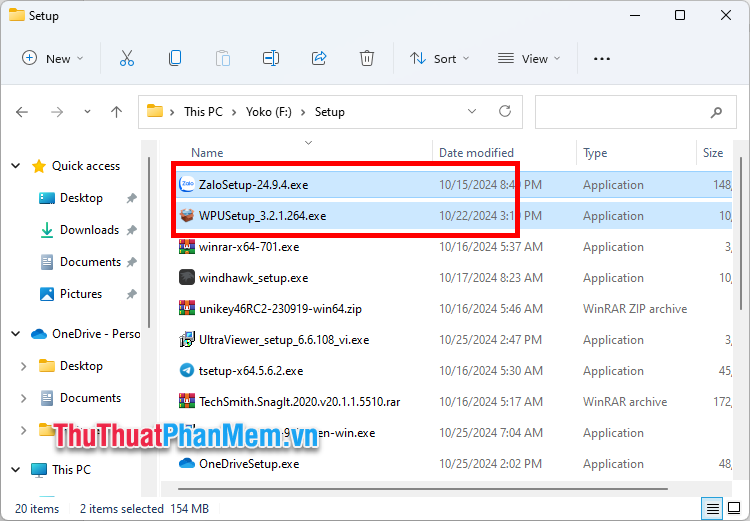Sort by the Size column header

[713, 153]
